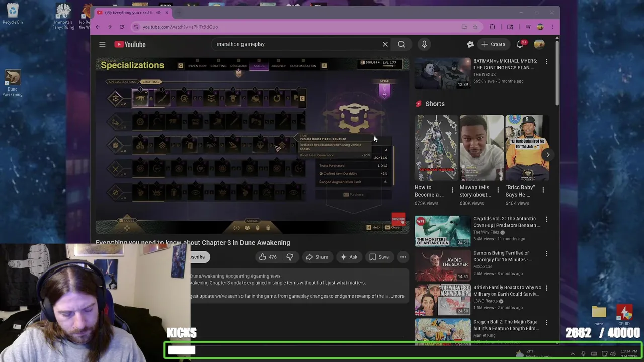The image size is (644, 362).
Task: Open Immortals Fenyx Rising desktop icon
Action: [63, 16]
